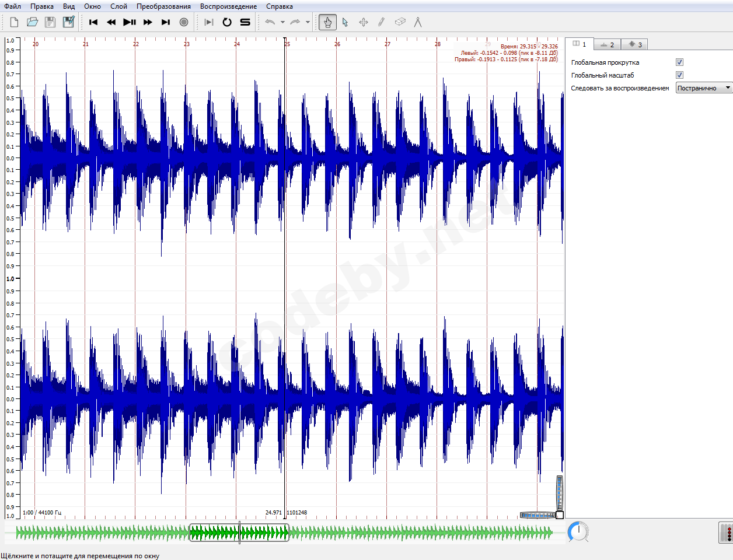The height and width of the screenshot is (560, 733).
Task: Toggle loop playback icon
Action: 227,22
